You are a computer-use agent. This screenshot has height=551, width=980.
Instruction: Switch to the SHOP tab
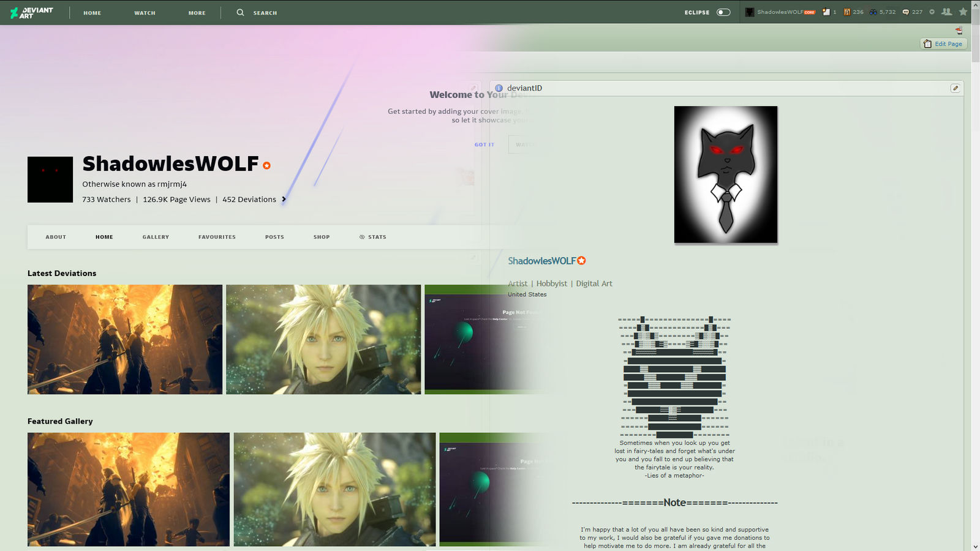(322, 237)
